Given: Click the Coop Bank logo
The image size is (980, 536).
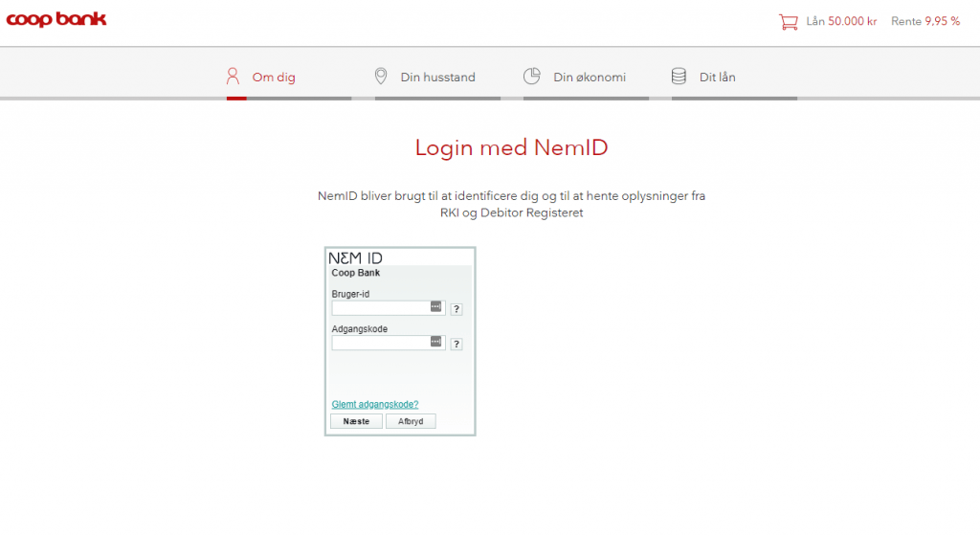Looking at the screenshot, I should 56,19.
